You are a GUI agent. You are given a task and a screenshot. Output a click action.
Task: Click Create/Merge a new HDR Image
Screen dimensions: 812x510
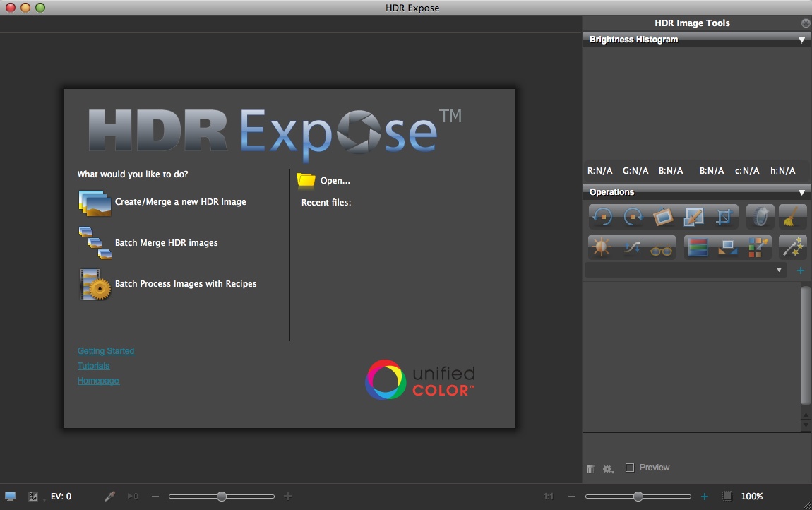coord(180,201)
